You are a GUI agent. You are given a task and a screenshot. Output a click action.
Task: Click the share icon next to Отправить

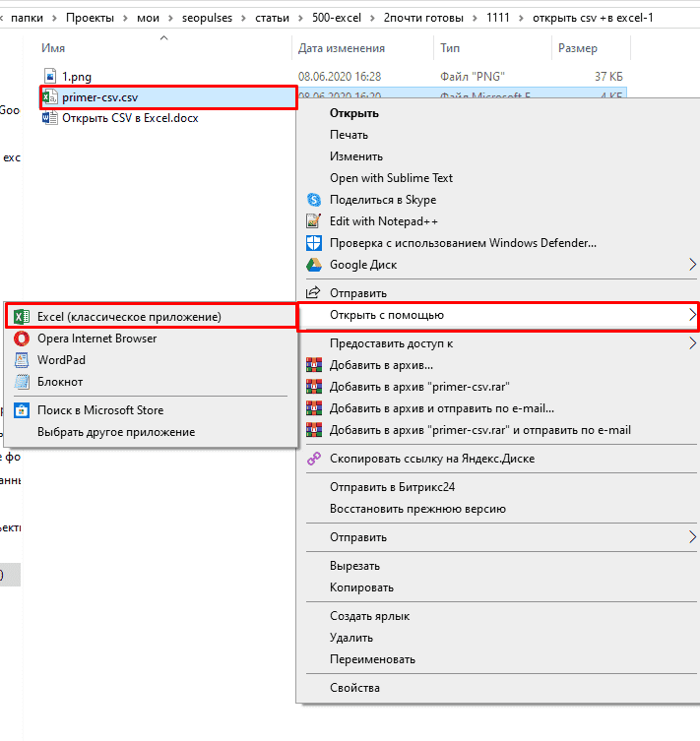(x=313, y=293)
